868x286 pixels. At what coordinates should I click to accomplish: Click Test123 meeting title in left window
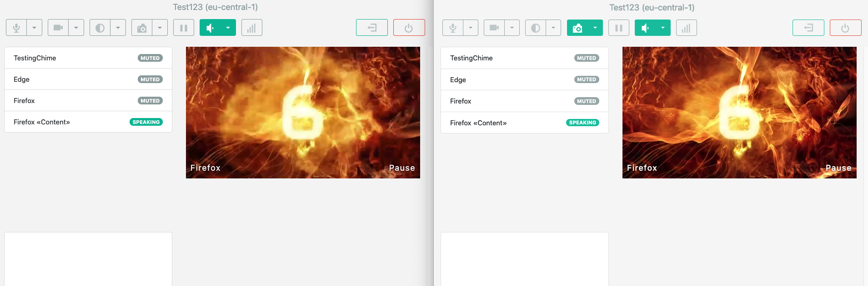[x=216, y=7]
